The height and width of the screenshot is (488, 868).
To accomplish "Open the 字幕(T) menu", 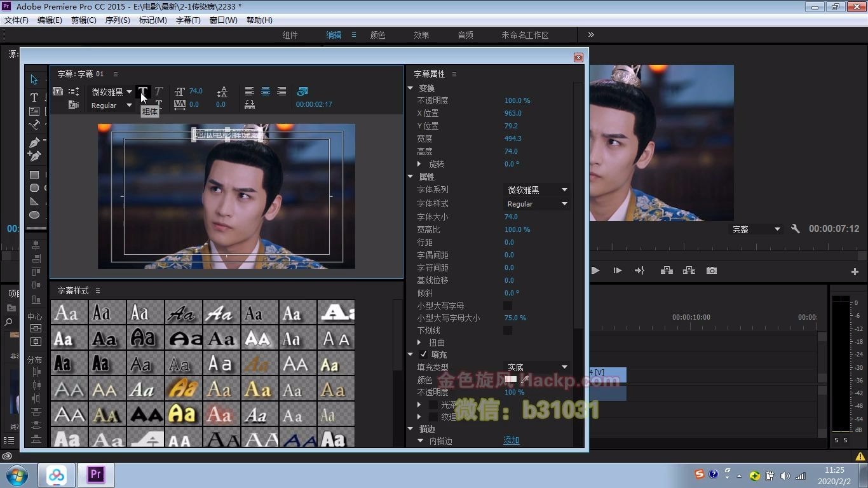I will click(188, 20).
